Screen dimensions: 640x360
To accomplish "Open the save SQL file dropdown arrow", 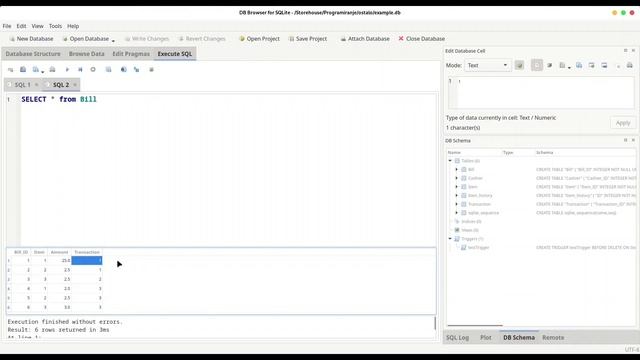I will (42, 71).
